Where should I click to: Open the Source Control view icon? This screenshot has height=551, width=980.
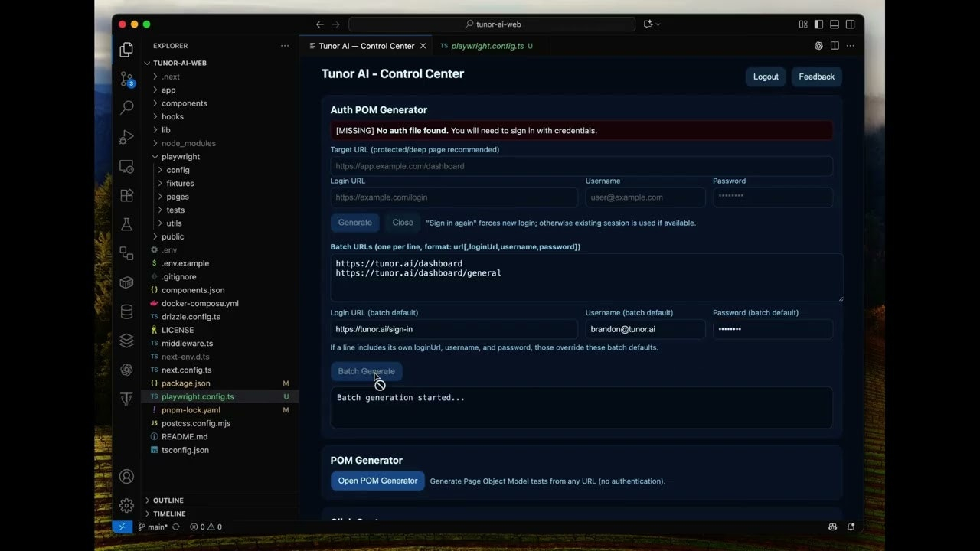(x=127, y=79)
